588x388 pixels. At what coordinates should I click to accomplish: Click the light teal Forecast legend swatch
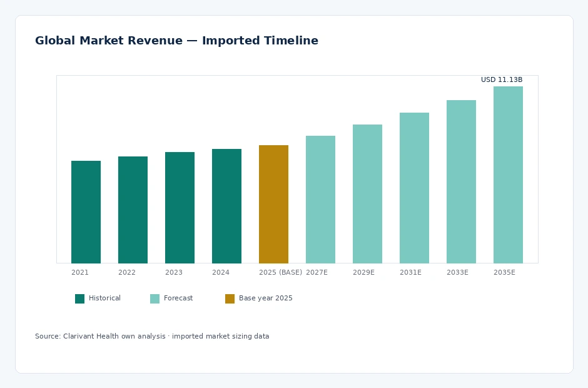click(x=155, y=299)
